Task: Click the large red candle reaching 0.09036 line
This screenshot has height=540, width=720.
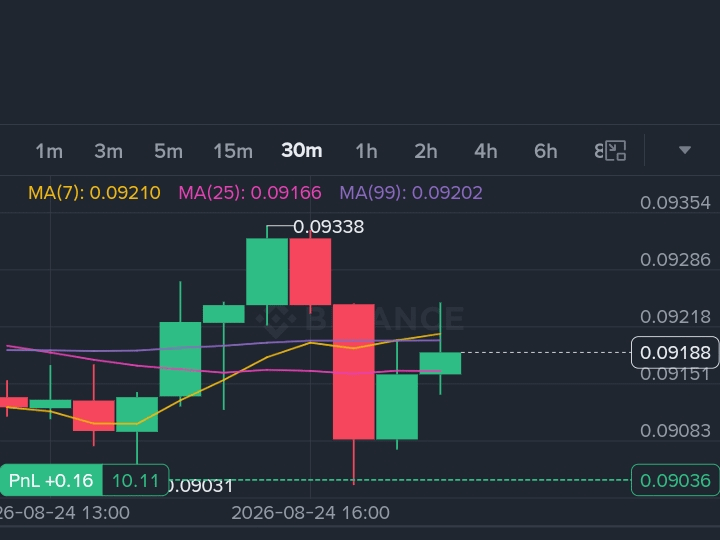Action: point(354,371)
